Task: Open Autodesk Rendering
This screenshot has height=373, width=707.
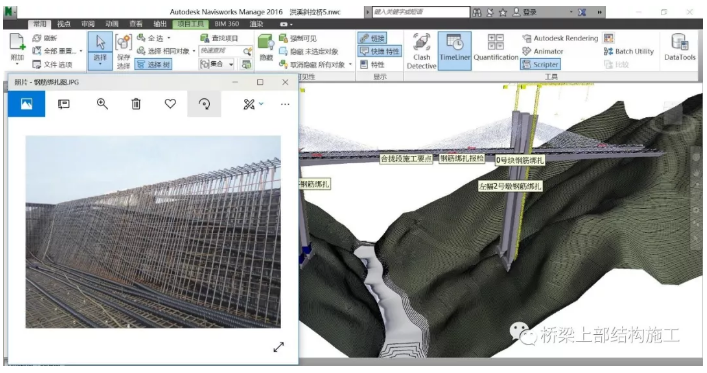Action: pos(560,38)
